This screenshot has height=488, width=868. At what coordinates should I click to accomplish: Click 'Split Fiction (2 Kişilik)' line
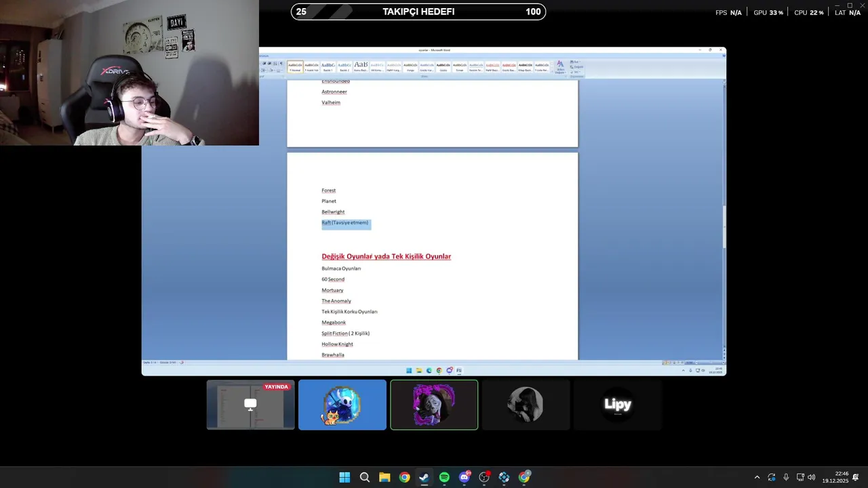[346, 333]
